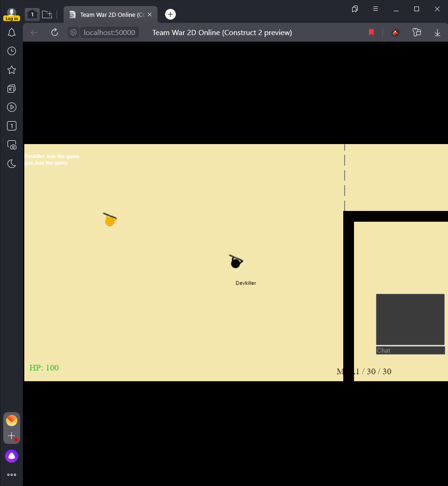The width and height of the screenshot is (448, 486).
Task: Open the notifications bell in sidebar
Action: (12, 32)
